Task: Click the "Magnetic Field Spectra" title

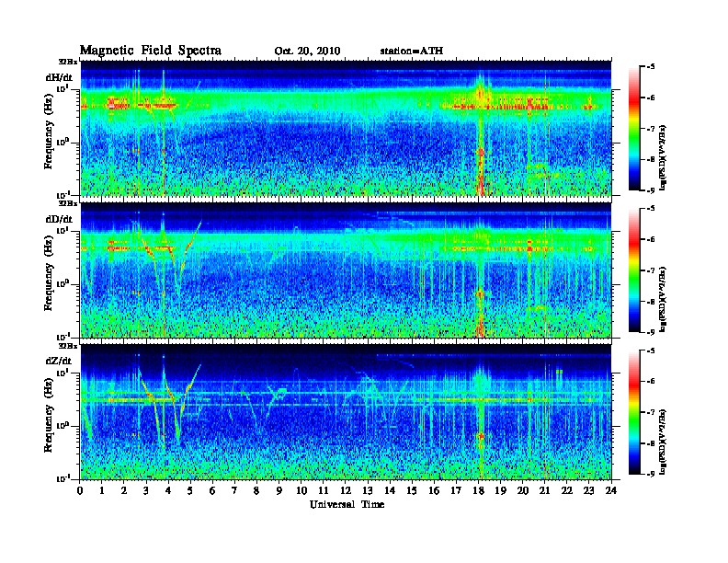Action: [x=151, y=51]
